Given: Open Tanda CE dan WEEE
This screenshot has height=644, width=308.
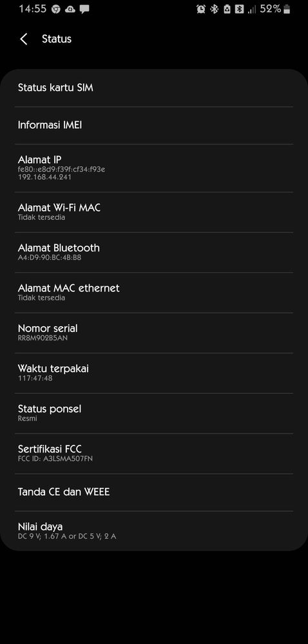Looking at the screenshot, I should (154, 492).
